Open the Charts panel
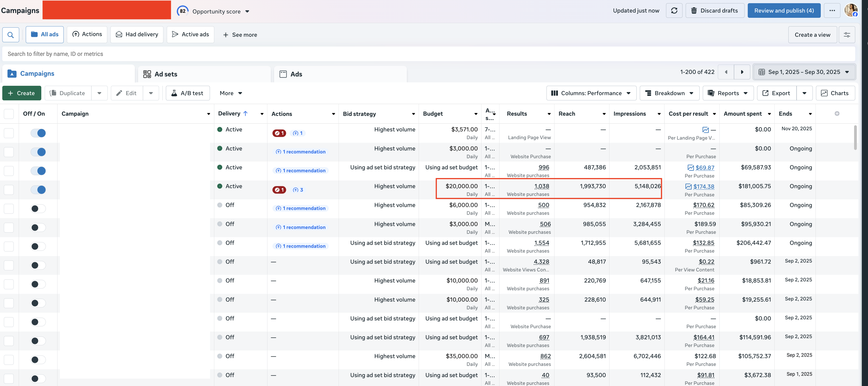This screenshot has width=868, height=386. [x=835, y=93]
